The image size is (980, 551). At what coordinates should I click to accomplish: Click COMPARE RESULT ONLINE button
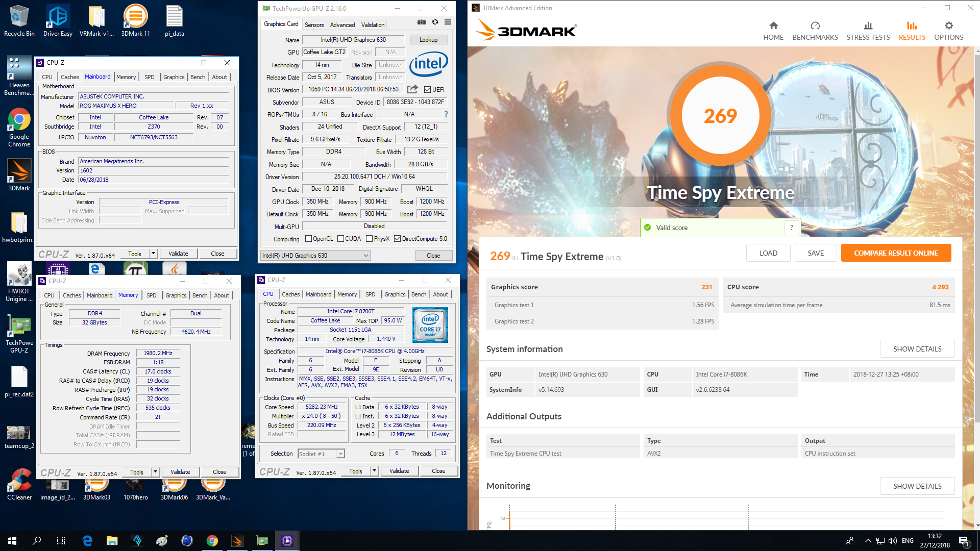[896, 253]
